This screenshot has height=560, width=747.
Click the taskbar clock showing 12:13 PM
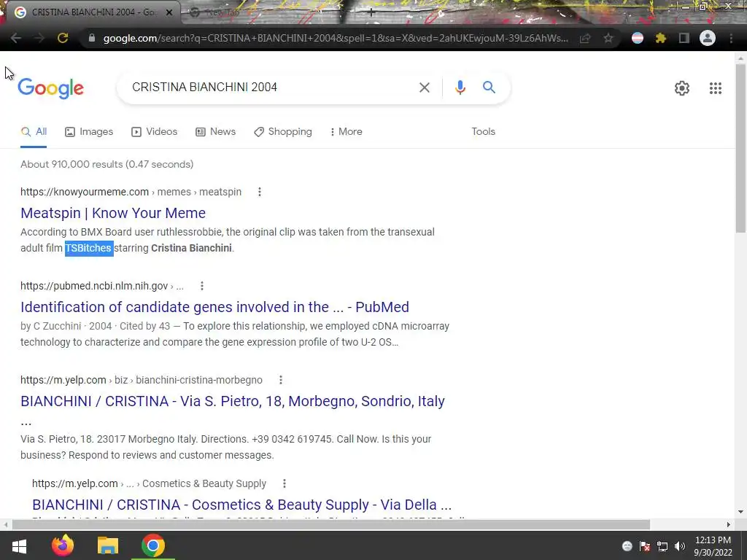coord(713,546)
